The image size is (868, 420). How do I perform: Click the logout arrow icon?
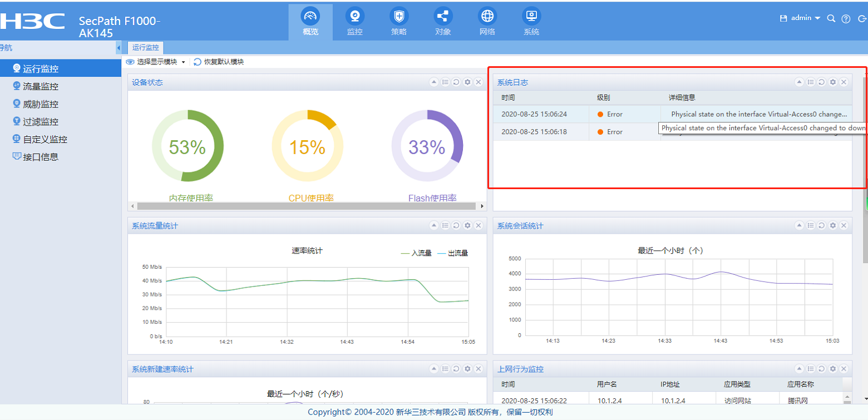point(861,18)
